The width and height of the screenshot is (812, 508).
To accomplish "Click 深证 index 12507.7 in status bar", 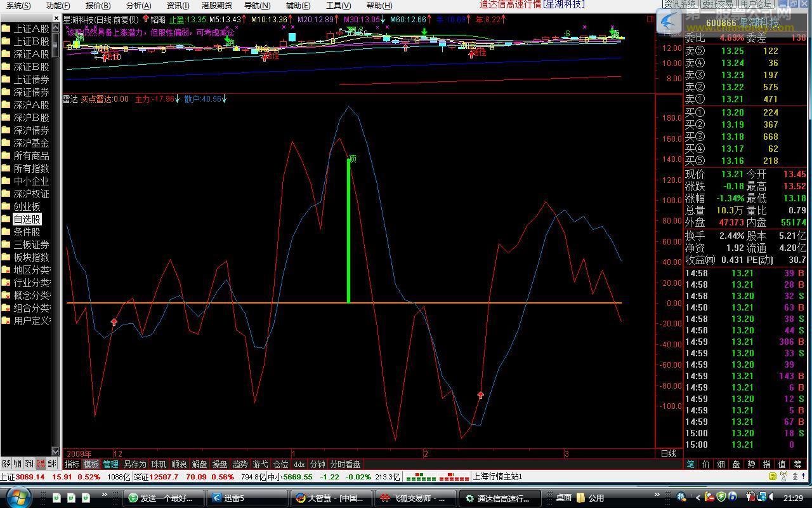I will (164, 476).
